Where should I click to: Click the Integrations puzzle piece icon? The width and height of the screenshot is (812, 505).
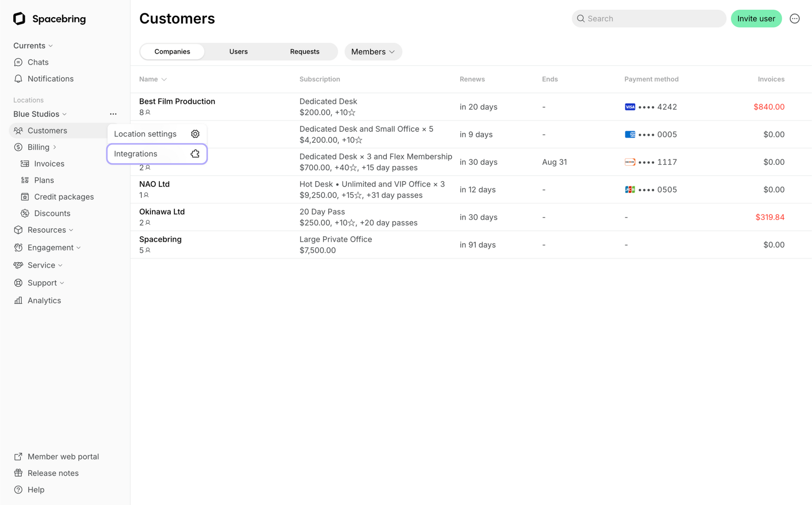[x=195, y=154]
